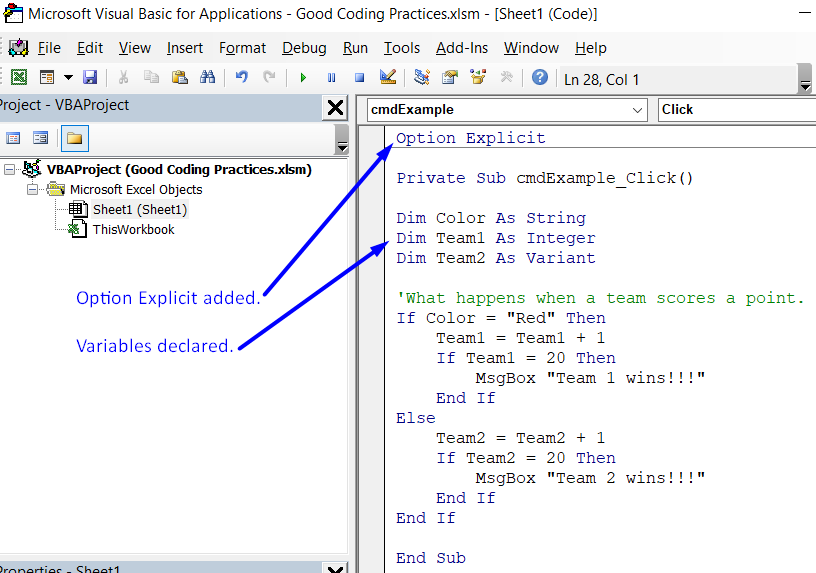Image resolution: width=816 pixels, height=573 pixels.
Task: Click the If Color = "Red" Then line
Action: (501, 318)
